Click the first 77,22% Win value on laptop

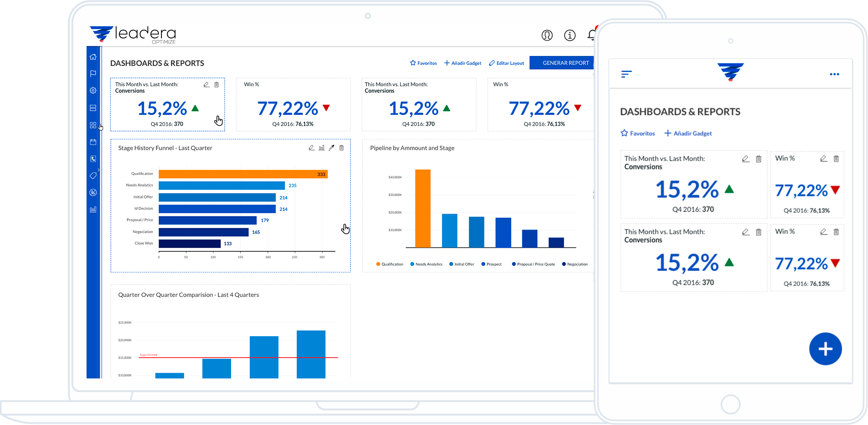(288, 108)
